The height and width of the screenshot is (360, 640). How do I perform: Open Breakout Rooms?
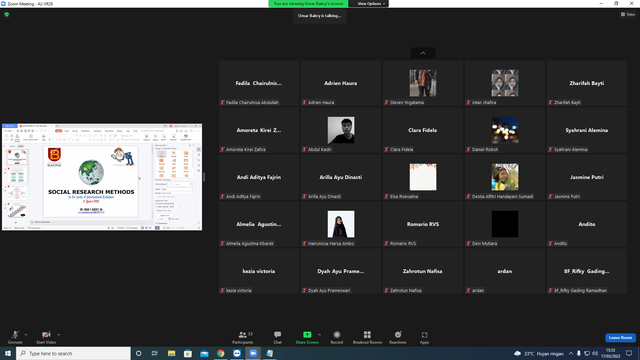[367, 337]
